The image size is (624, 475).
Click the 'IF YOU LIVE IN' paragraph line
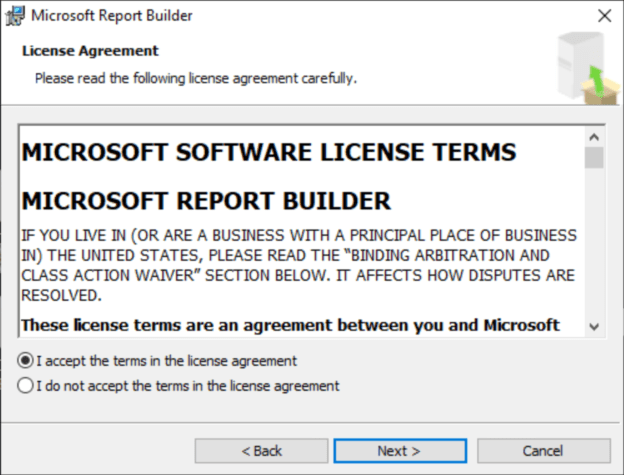click(x=298, y=235)
